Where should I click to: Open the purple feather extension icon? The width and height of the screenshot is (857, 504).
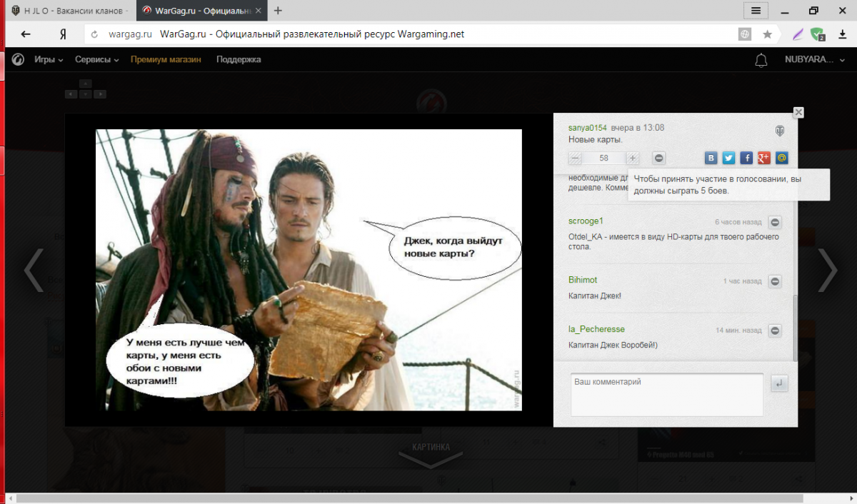click(x=799, y=34)
